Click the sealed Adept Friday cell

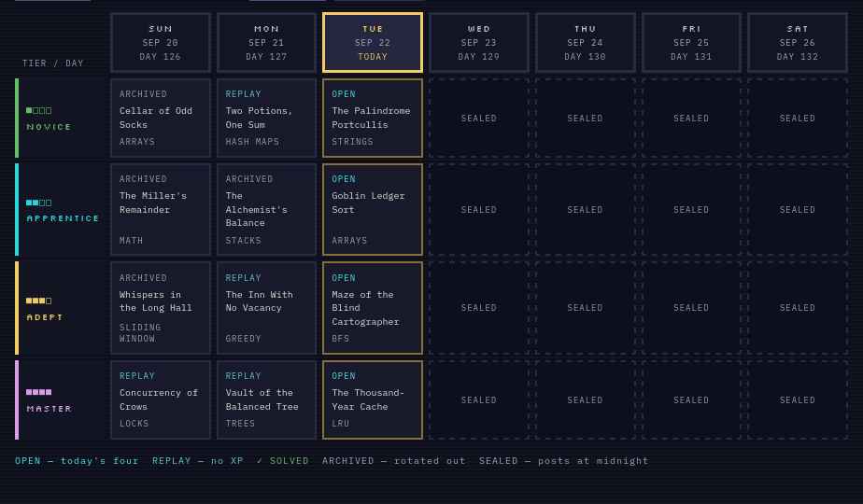point(691,308)
